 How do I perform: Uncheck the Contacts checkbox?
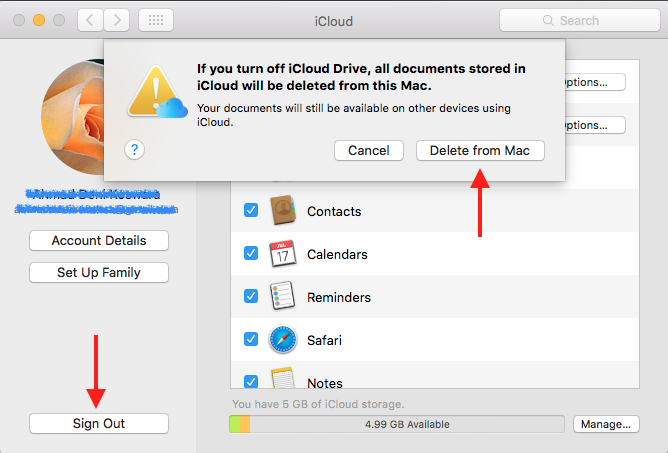point(251,211)
